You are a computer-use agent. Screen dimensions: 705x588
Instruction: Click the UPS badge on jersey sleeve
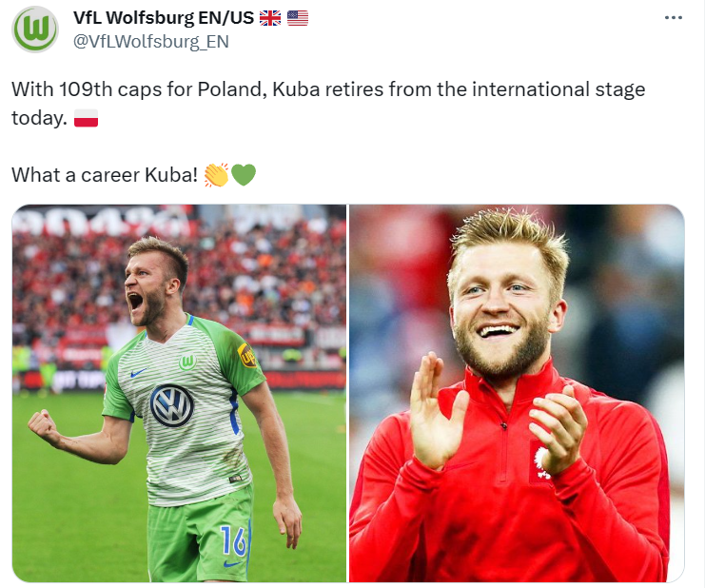(x=246, y=356)
